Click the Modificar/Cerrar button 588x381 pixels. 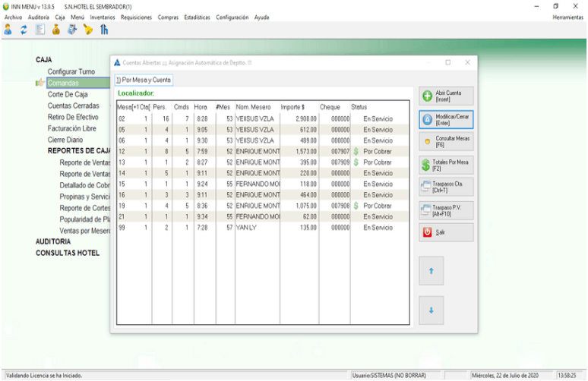point(446,119)
